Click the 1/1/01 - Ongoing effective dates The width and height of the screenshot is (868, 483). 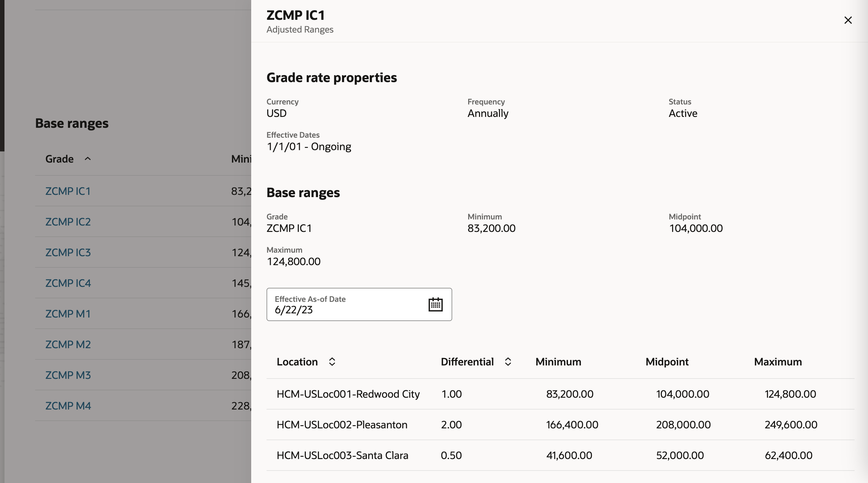(x=309, y=147)
